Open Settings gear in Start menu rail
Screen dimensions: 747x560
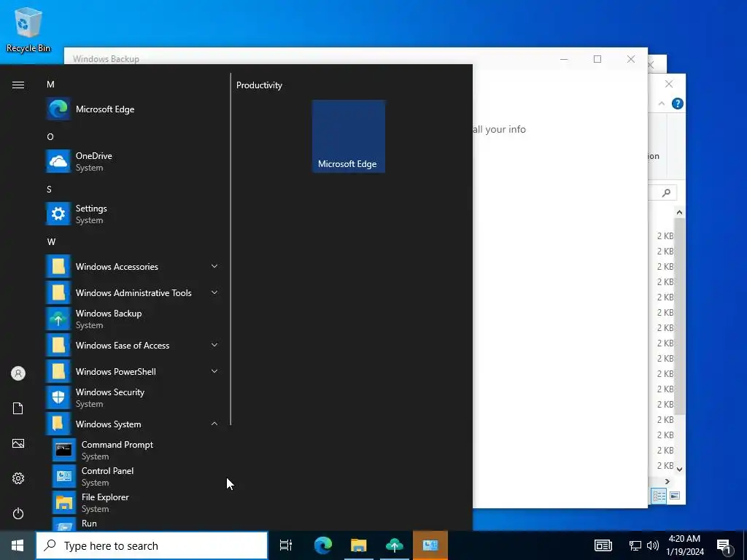[x=18, y=478]
